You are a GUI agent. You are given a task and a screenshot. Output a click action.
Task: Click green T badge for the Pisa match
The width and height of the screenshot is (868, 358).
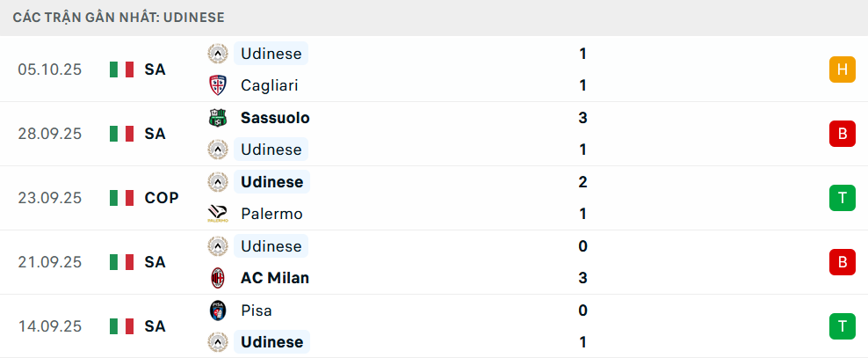(842, 326)
